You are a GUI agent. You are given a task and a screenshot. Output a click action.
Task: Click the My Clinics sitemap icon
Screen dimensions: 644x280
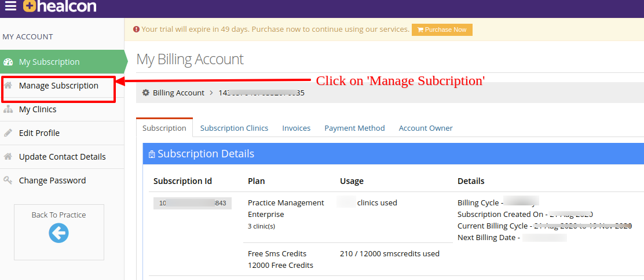coord(8,109)
